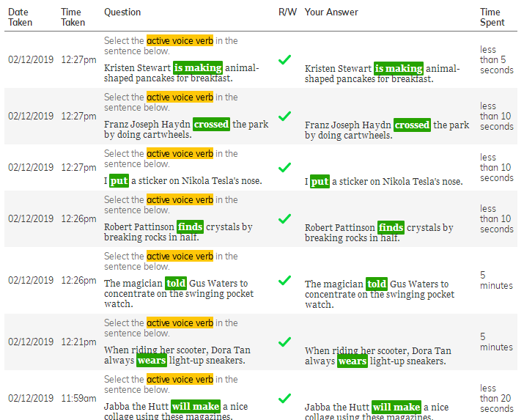Click the R/W column header
The width and height of the screenshot is (524, 420).
pyautogui.click(x=287, y=12)
